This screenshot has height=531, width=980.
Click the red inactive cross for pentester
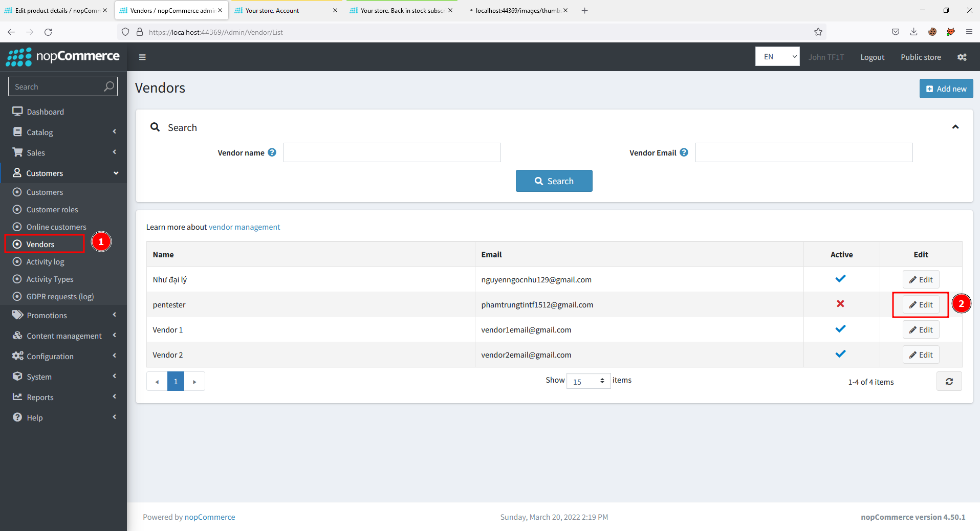point(840,304)
